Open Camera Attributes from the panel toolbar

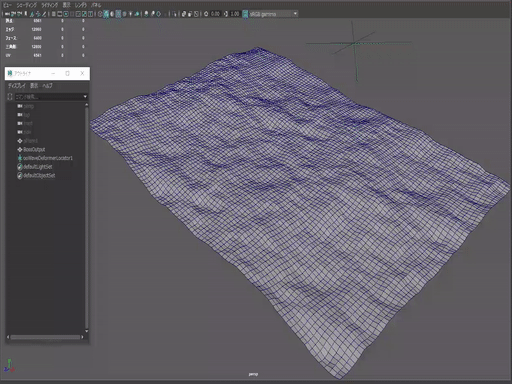19,14
